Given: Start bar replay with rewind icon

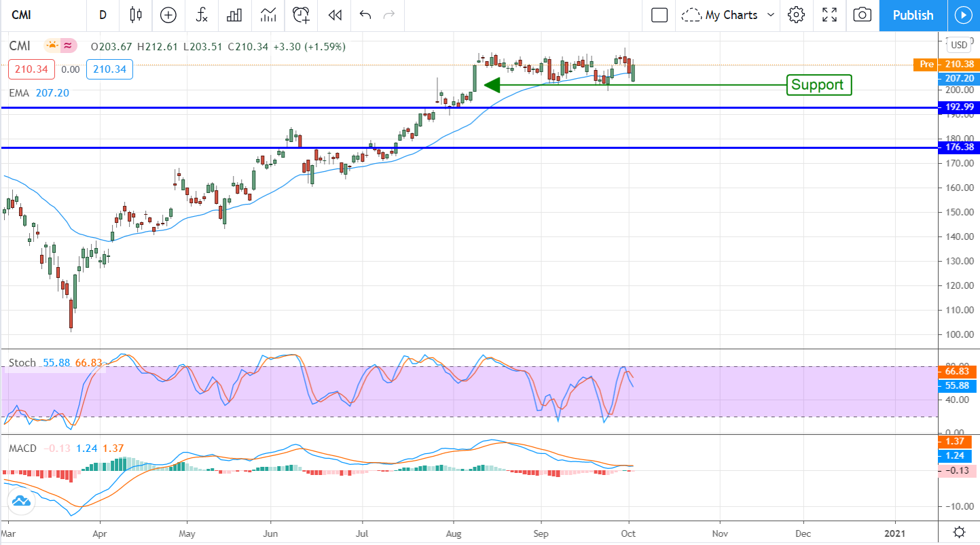Looking at the screenshot, I should (x=334, y=15).
